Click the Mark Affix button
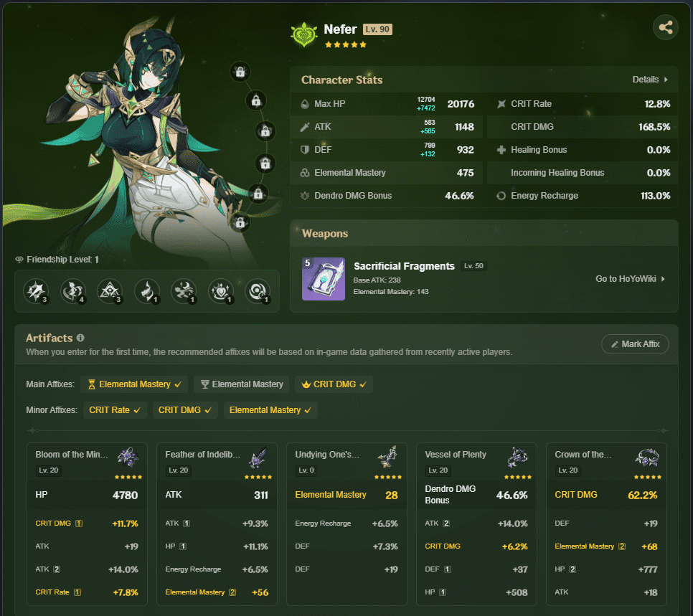The image size is (693, 616). click(635, 343)
